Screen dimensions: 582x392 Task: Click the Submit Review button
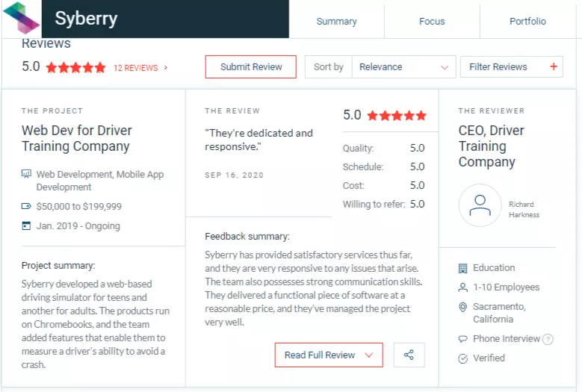coord(251,66)
